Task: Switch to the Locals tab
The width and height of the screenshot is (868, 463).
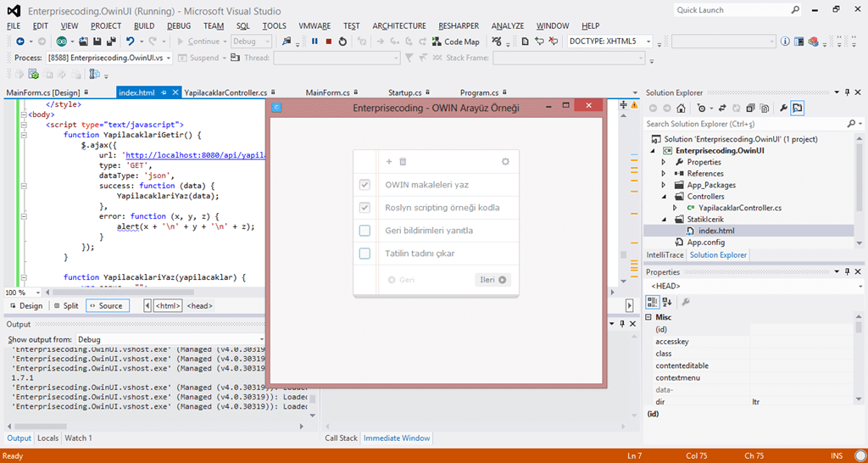Action: [47, 438]
